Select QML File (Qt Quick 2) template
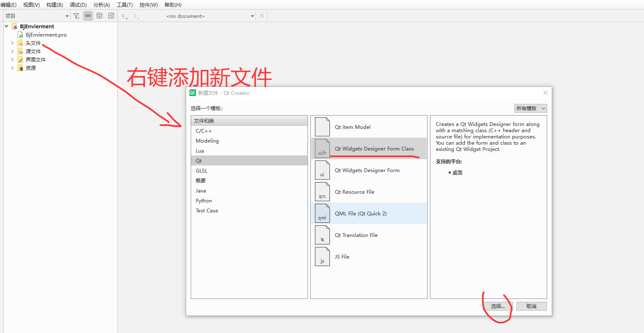The image size is (644, 333). tap(369, 213)
